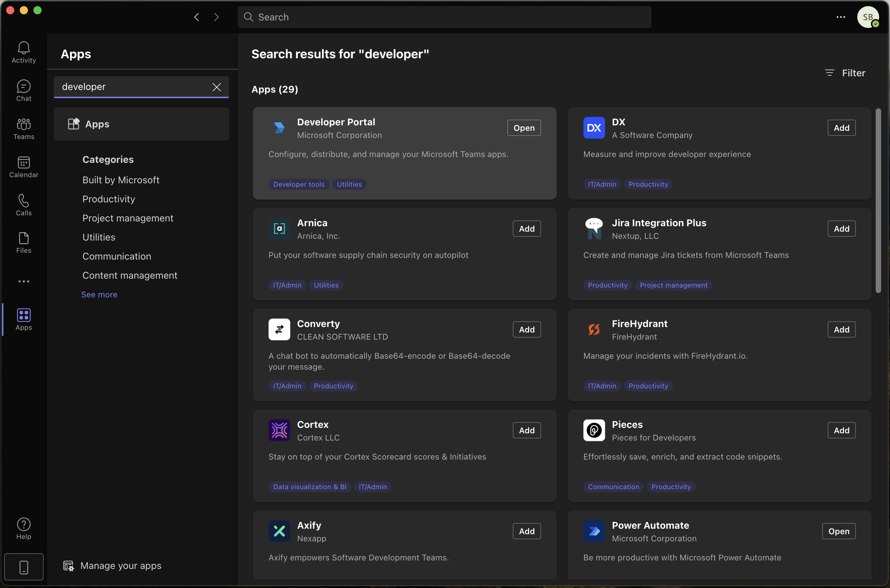Click the Project management tag on Jira card
Screen dimensions: 890x588
tap(674, 285)
